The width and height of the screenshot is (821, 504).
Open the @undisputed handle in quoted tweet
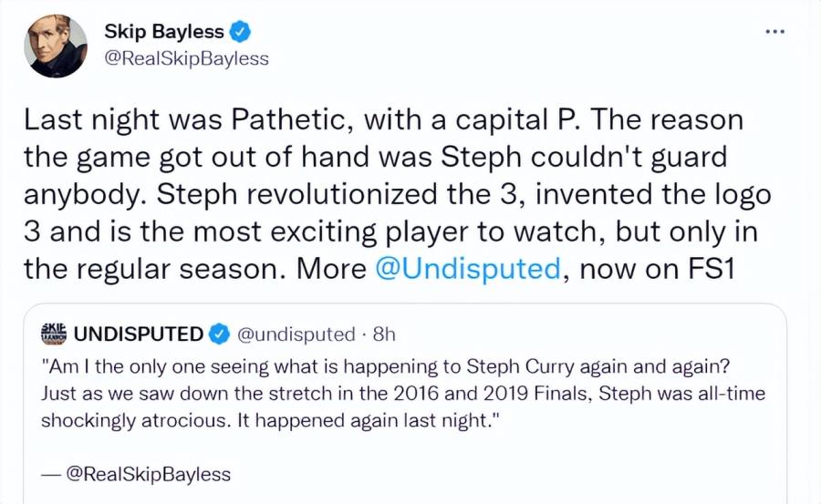pyautogui.click(x=296, y=334)
